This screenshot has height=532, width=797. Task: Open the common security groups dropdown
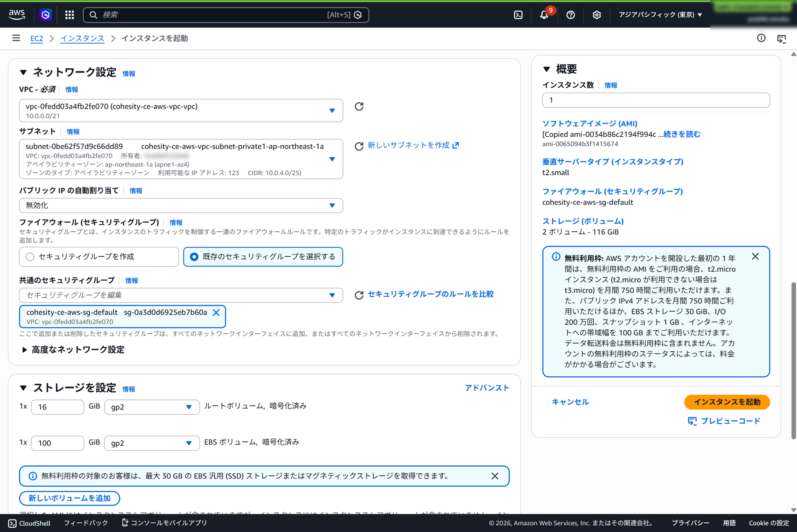181,295
